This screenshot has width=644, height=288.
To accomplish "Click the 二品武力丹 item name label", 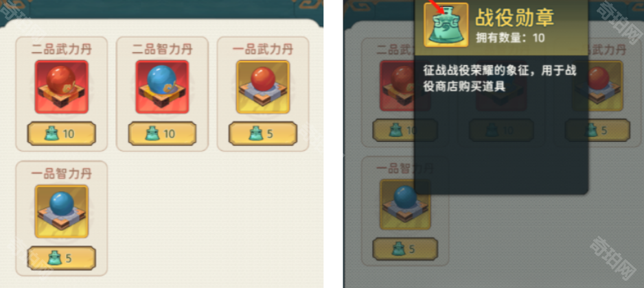I will [62, 49].
